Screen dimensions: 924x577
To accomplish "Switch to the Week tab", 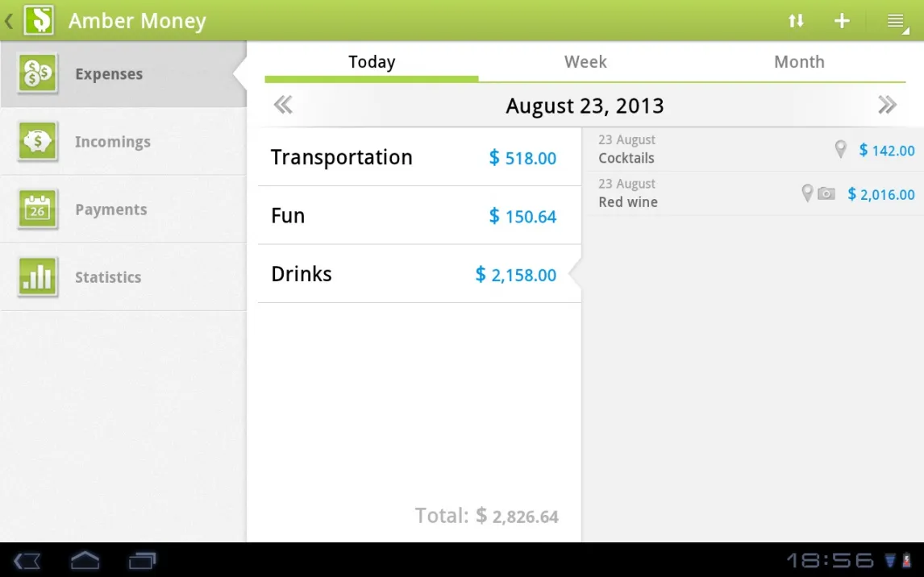I will point(585,62).
